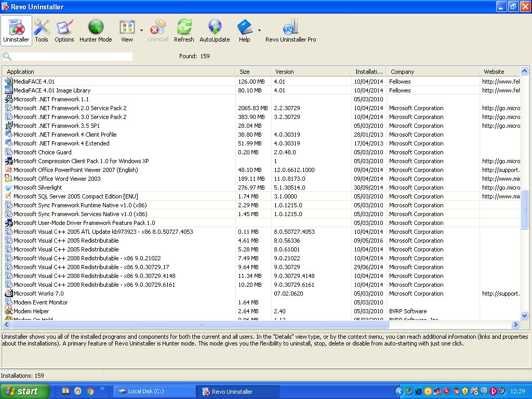
Task: Click the View toolbar icon
Action: (127, 31)
